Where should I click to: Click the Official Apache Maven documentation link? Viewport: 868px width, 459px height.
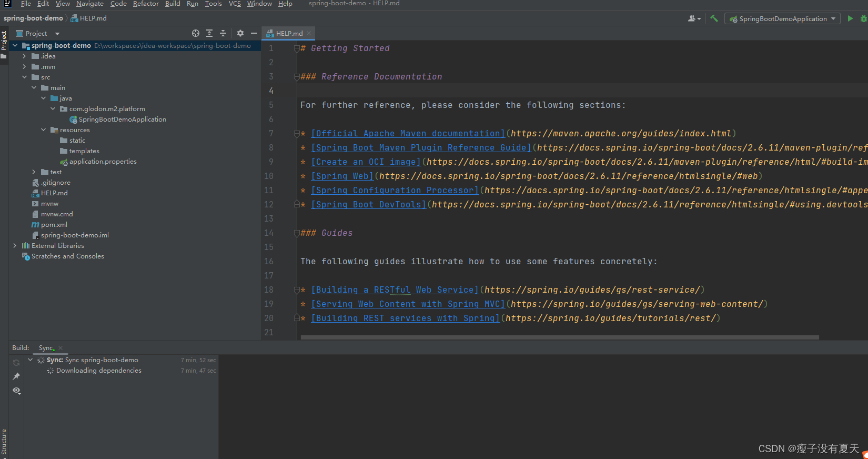pos(408,134)
